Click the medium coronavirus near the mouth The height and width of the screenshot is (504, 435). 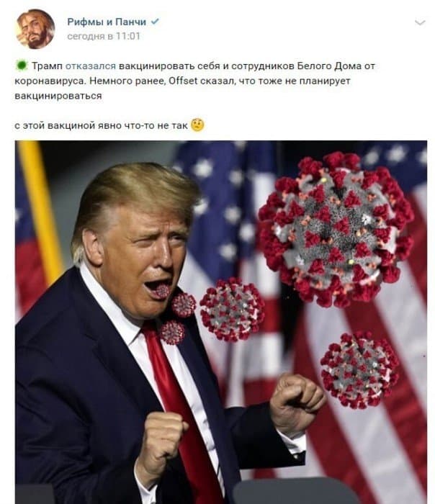pos(232,309)
